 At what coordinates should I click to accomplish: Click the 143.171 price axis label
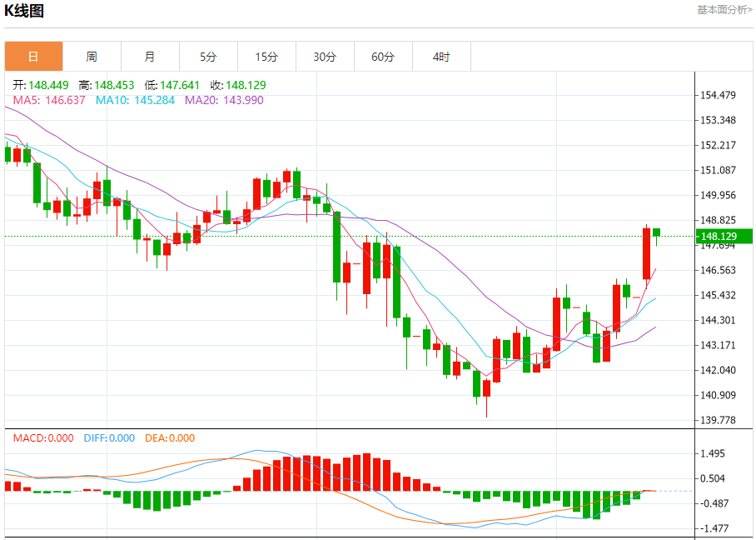click(719, 345)
